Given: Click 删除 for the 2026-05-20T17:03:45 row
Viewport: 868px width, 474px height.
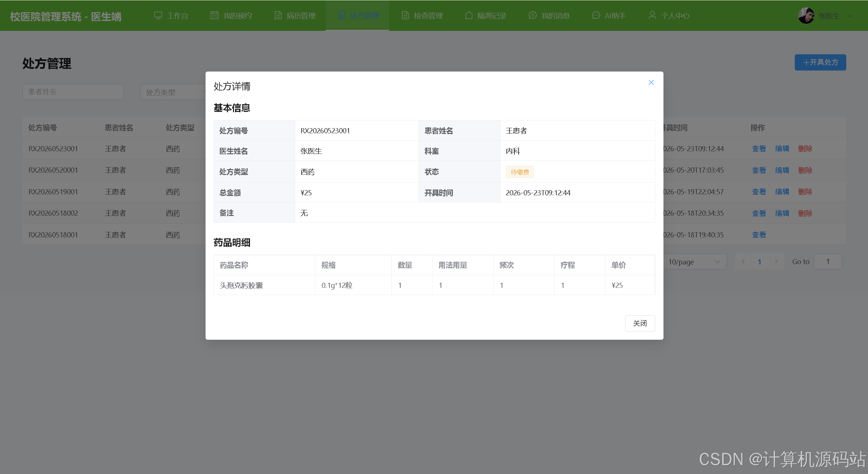Looking at the screenshot, I should point(805,170).
